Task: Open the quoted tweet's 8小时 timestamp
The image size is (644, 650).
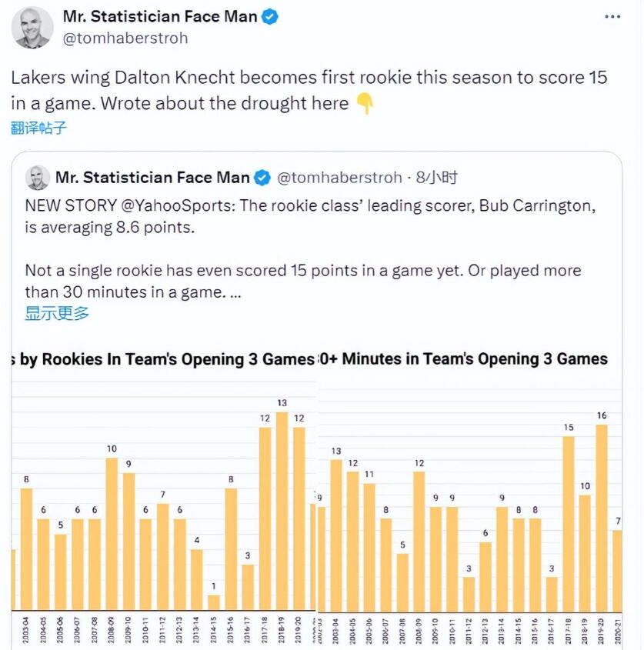Action: click(x=437, y=178)
